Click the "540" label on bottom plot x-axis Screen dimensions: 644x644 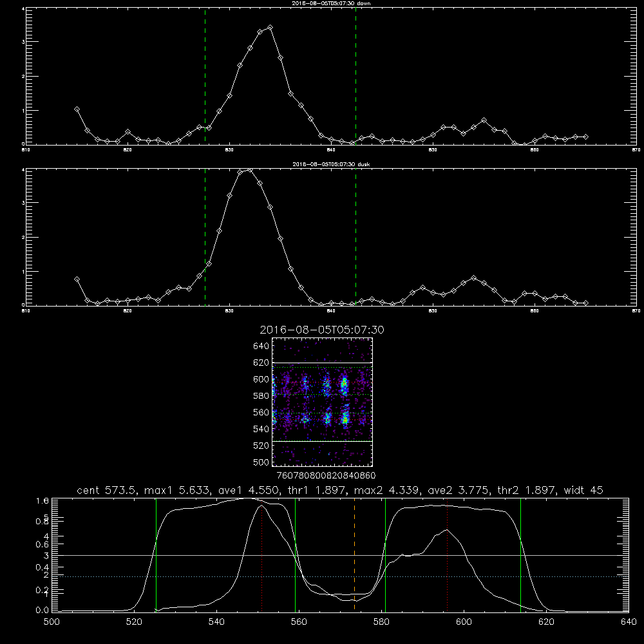(216, 622)
